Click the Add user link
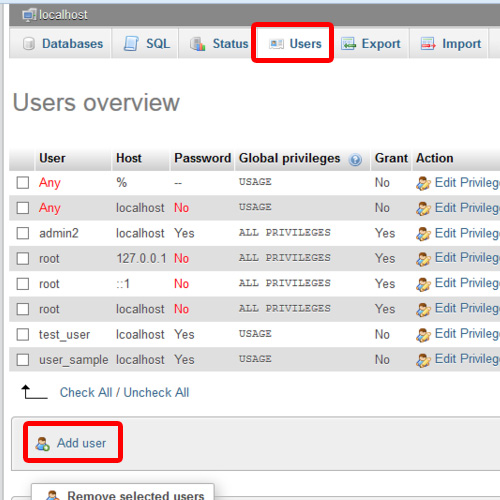Screen dimensions: 500x500 coord(81,443)
